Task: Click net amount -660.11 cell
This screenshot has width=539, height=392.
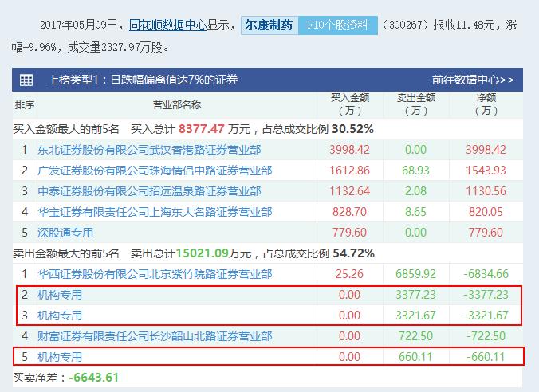Action: 486,357
